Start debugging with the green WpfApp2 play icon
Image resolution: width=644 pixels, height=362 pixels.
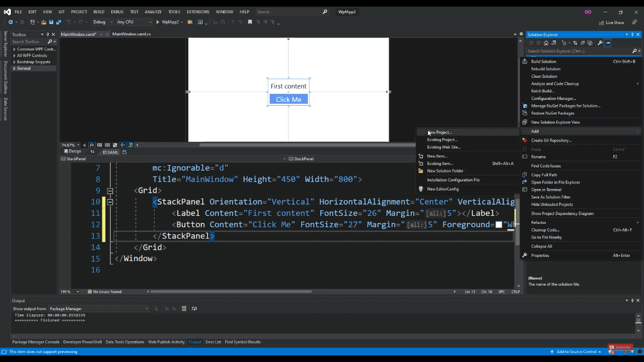pos(158,22)
